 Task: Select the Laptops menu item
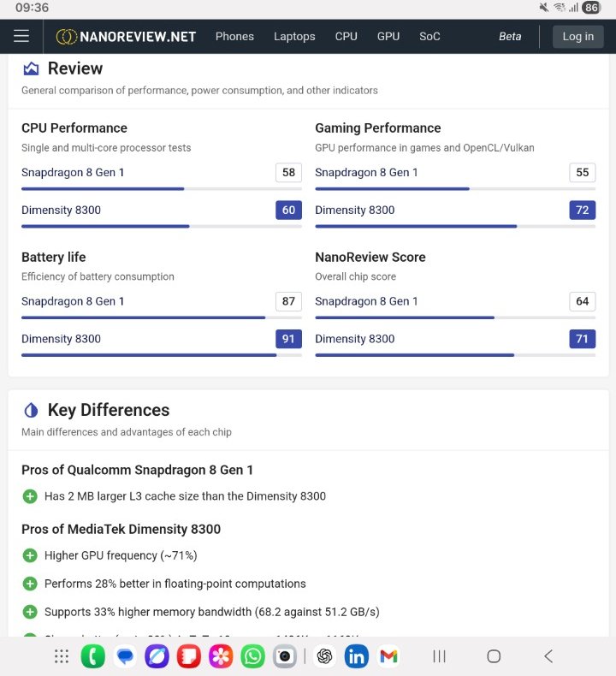pos(294,37)
